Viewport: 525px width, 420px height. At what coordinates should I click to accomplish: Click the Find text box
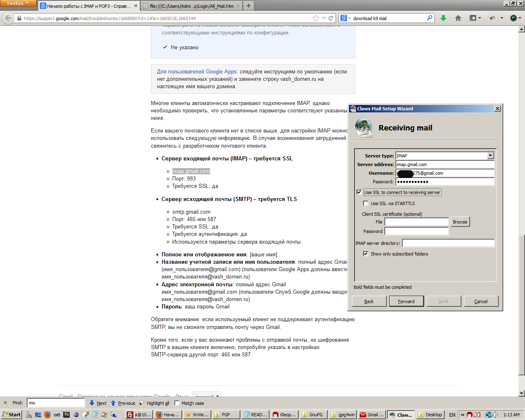[56, 403]
